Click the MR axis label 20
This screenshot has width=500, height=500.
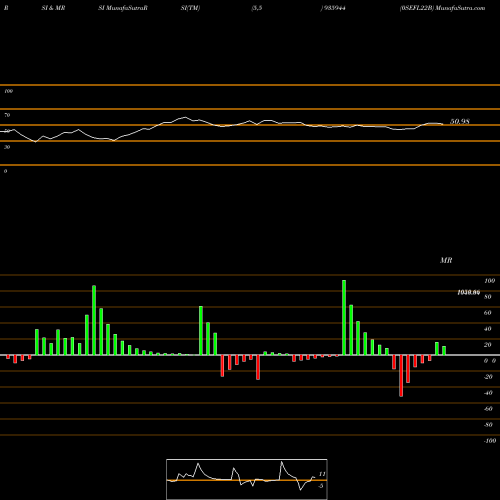pyautogui.click(x=487, y=345)
